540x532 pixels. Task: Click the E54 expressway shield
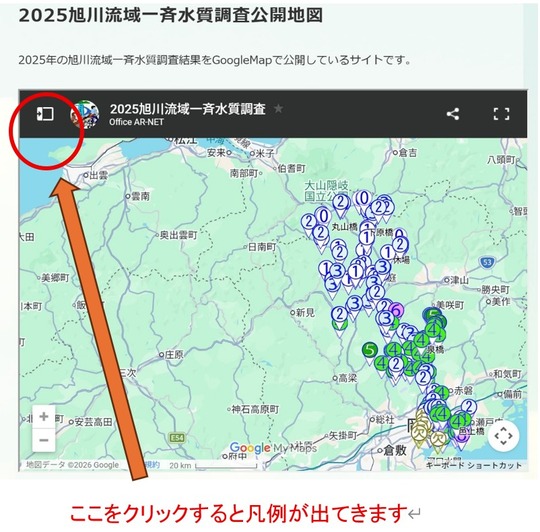177,438
